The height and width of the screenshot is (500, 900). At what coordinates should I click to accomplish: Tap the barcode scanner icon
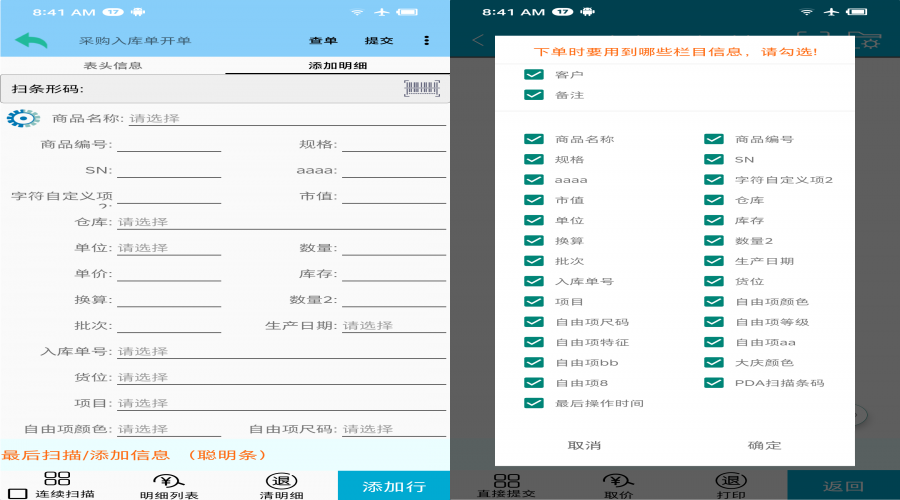(421, 89)
